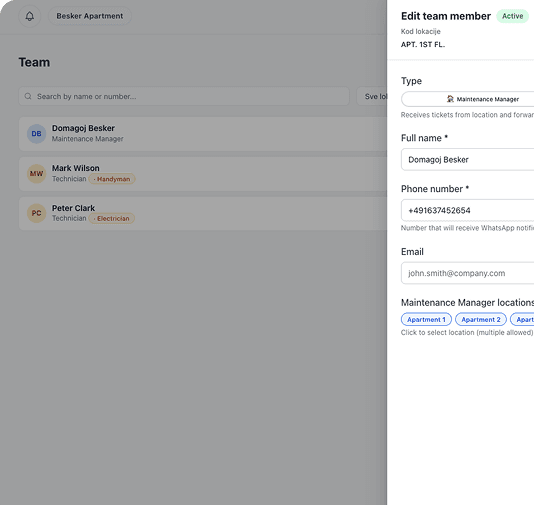Viewport: 534px width, 505px height.
Task: Open the Sve lokacije filter dropdown
Action: [x=372, y=96]
